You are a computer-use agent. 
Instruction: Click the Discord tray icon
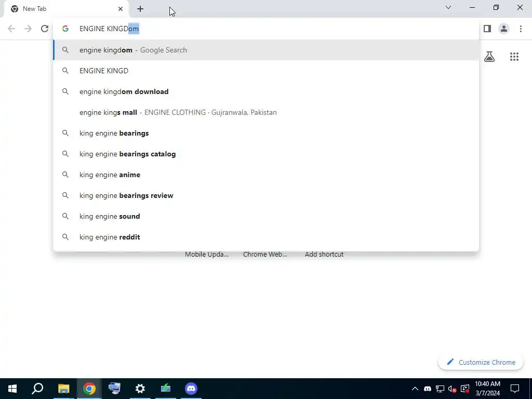click(x=428, y=389)
